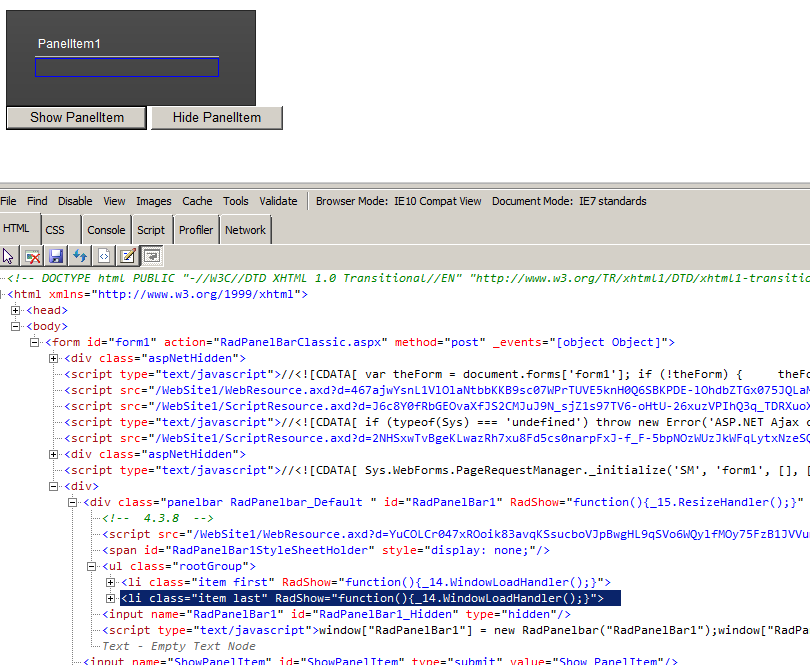Select the html xmlns element line

pyautogui.click(x=158, y=295)
